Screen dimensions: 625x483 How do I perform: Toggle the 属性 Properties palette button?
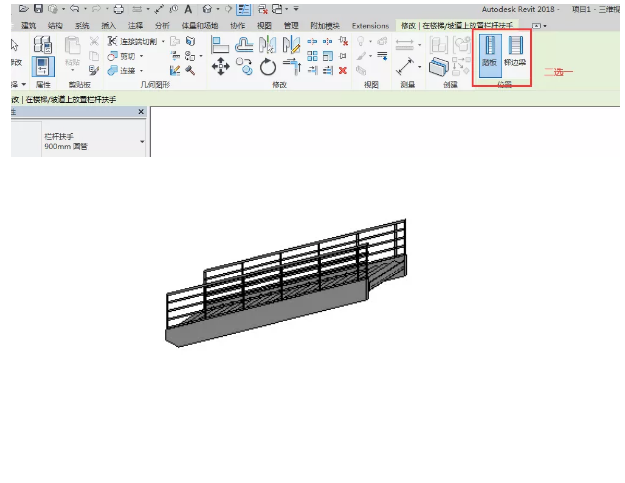[43, 66]
